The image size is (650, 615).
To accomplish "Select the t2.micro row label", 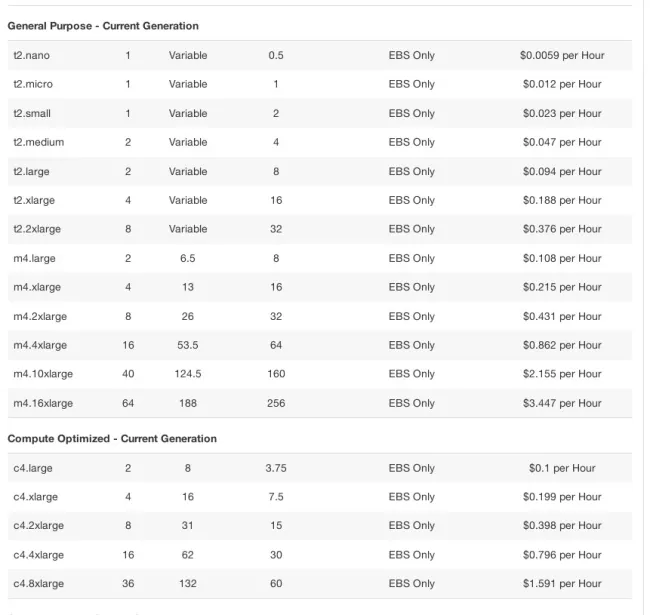I will point(33,84).
